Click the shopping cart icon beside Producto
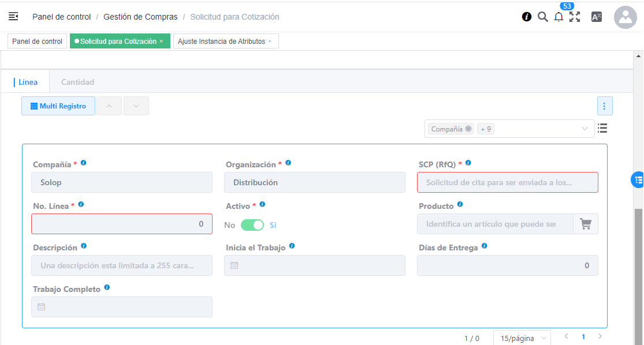 (x=586, y=224)
